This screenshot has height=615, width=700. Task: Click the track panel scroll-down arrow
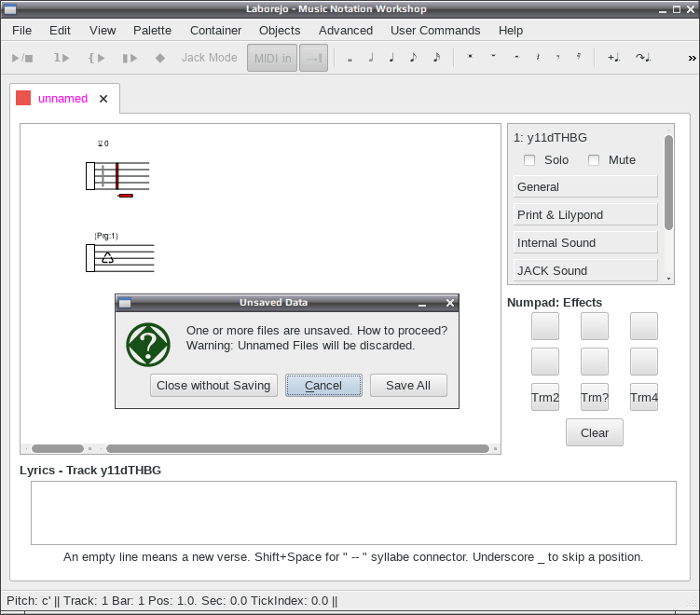pos(668,279)
